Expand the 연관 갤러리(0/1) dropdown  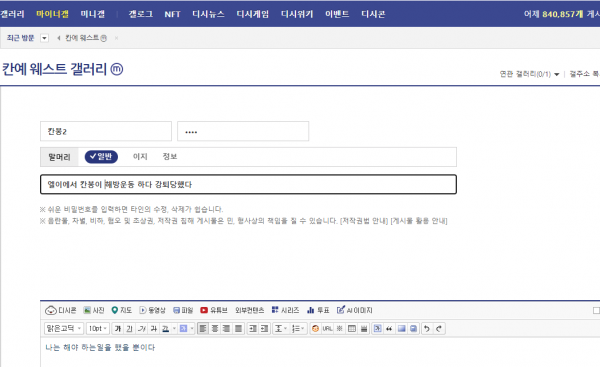[x=529, y=74]
